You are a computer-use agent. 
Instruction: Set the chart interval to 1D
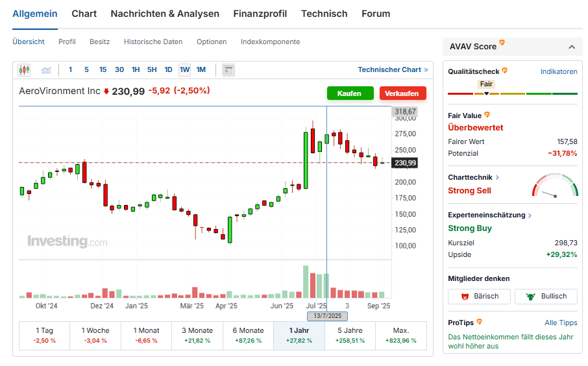[168, 70]
